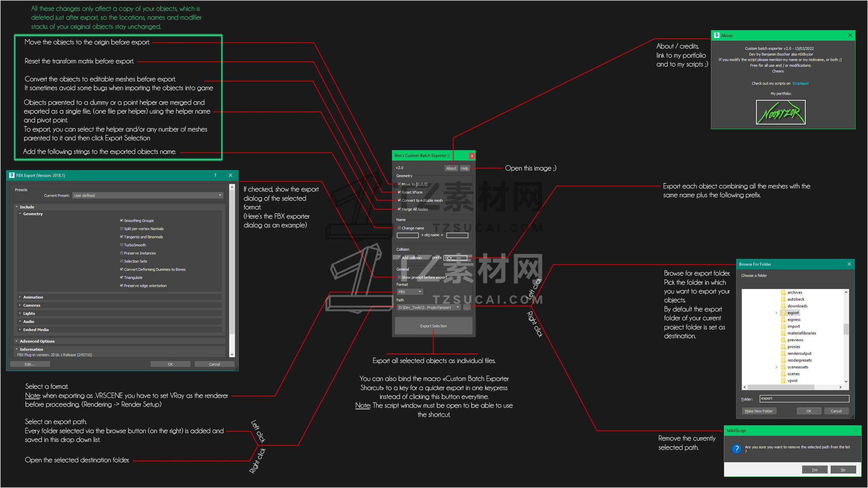
Task: Click the FBX Export help question mark
Action: [x=215, y=175]
